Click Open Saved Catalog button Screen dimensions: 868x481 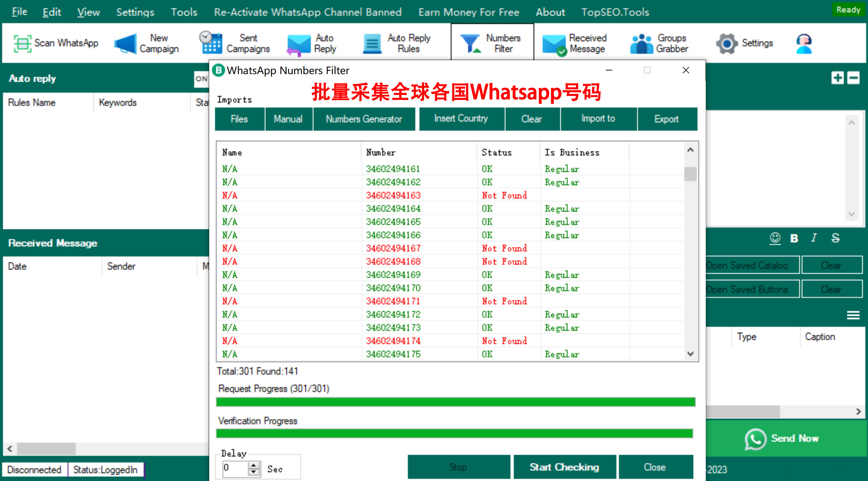pyautogui.click(x=752, y=265)
